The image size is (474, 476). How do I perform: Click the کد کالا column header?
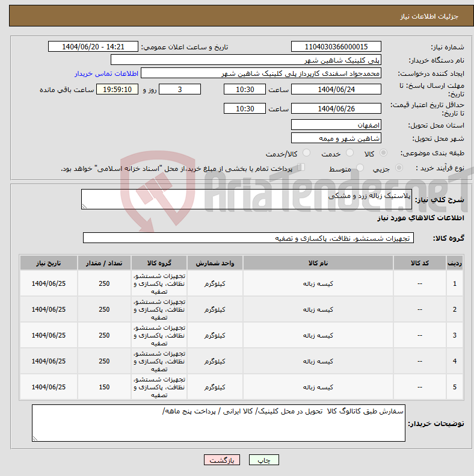click(420, 263)
